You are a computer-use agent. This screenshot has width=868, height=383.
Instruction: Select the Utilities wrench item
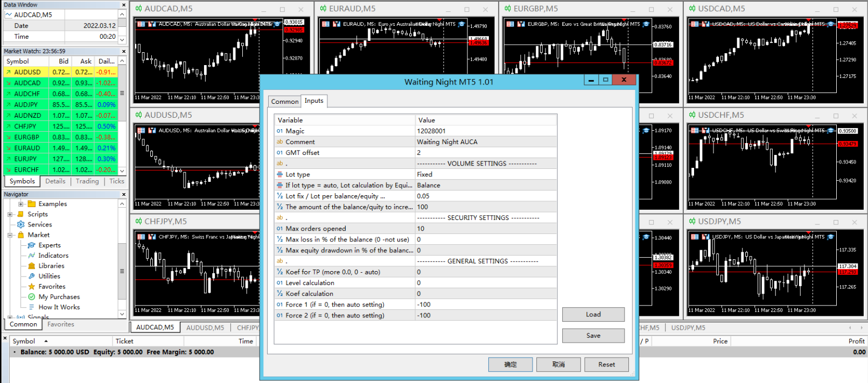(x=32, y=276)
